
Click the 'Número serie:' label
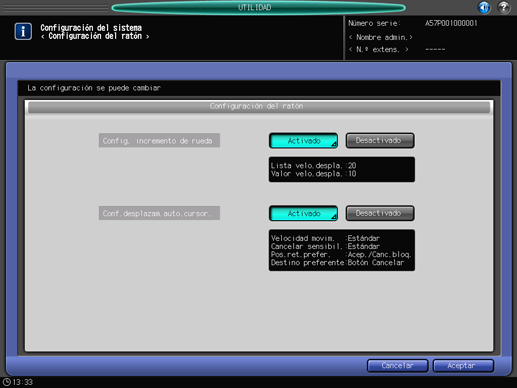pyautogui.click(x=374, y=23)
